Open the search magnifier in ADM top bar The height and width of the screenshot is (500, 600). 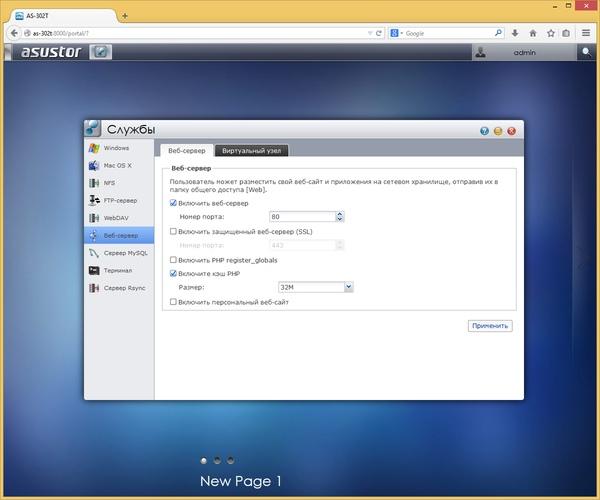tap(586, 52)
